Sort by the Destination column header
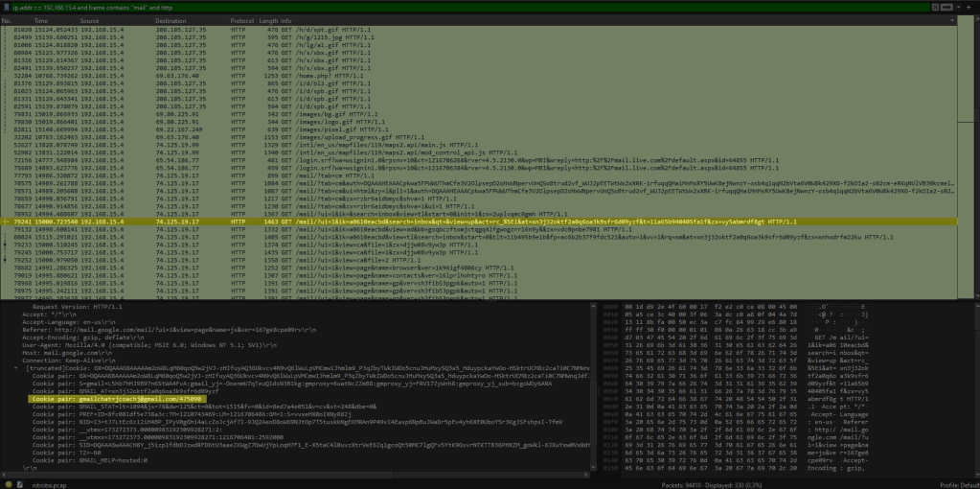 (171, 20)
